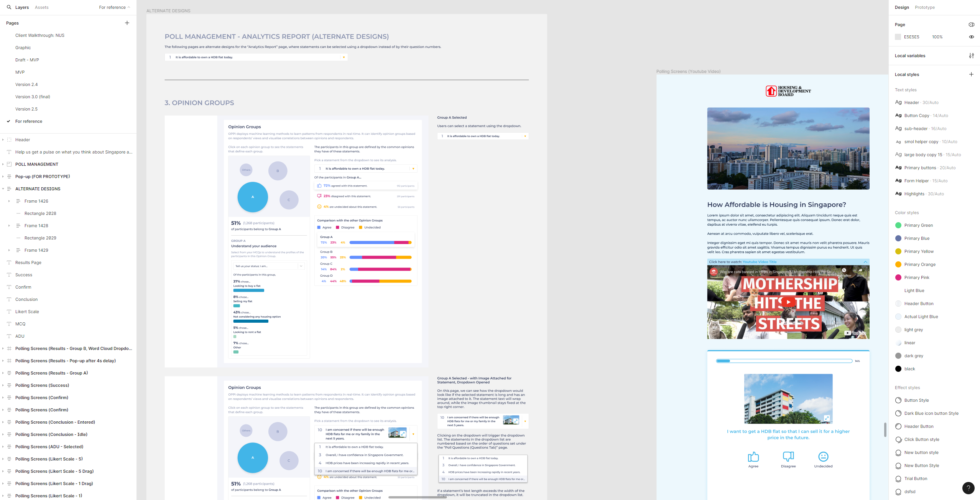
Task: Select the MCQ text layer
Action: click(x=20, y=324)
